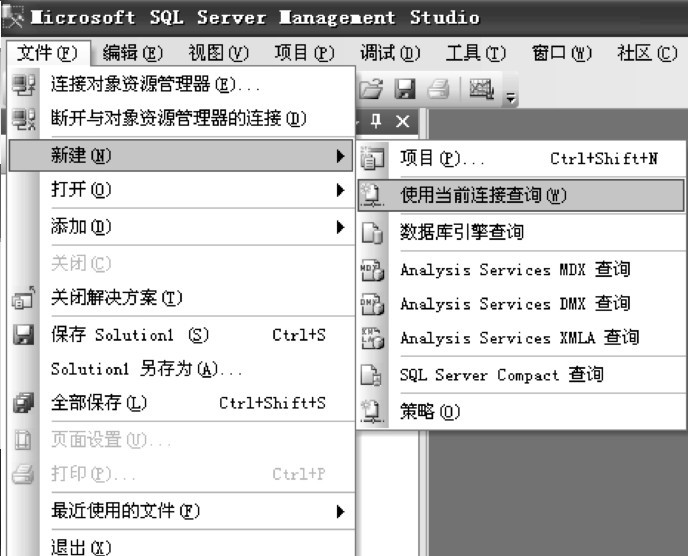The image size is (688, 556).
Task: Choose Solution1 另存为(A)... entry
Action: click(x=181, y=369)
